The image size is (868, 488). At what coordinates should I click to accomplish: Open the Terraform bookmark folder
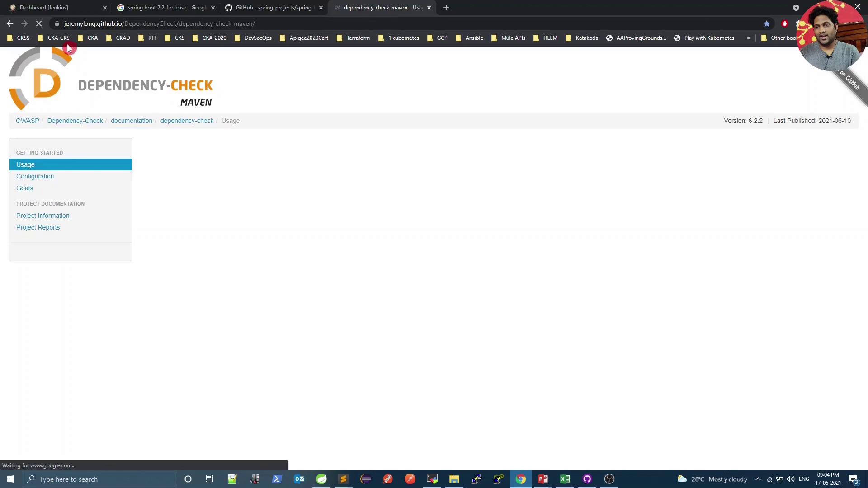(358, 38)
